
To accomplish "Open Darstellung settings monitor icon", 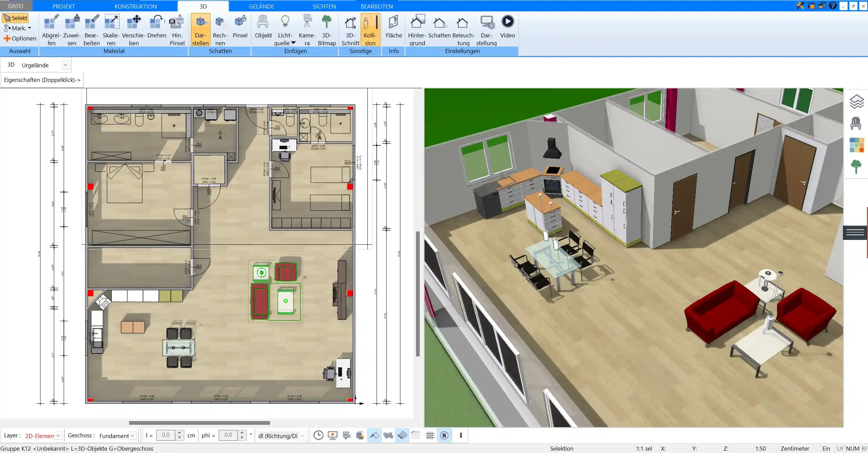I will coord(487,30).
